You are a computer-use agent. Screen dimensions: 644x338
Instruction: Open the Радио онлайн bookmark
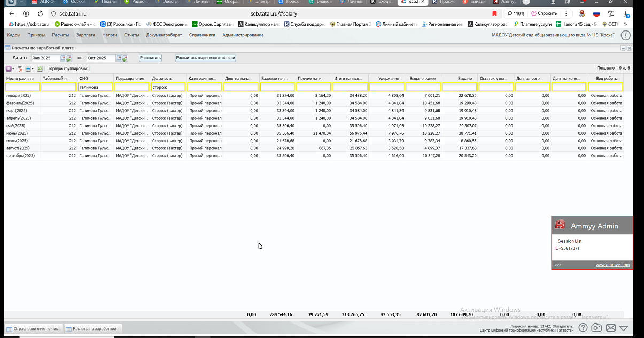(x=75, y=24)
